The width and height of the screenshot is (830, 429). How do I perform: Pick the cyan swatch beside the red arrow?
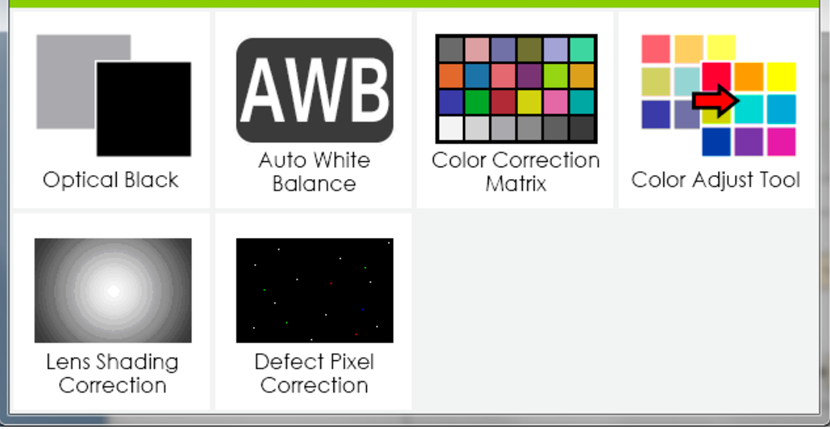point(749,108)
